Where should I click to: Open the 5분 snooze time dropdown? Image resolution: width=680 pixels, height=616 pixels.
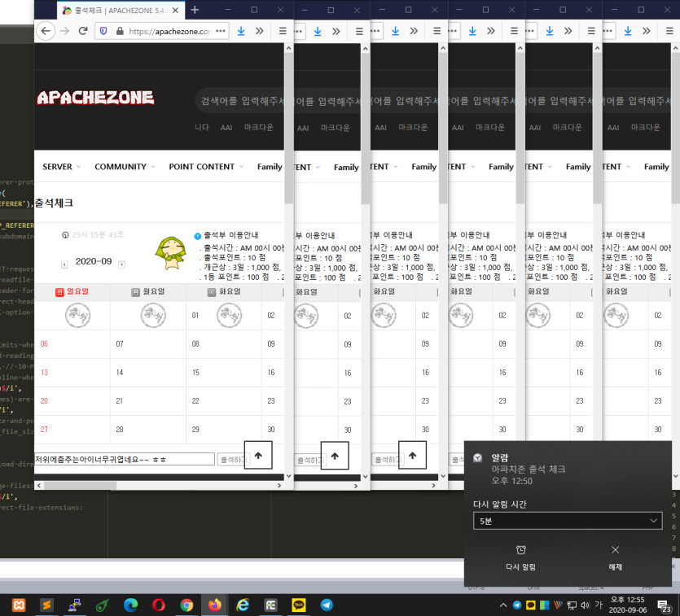click(x=568, y=521)
